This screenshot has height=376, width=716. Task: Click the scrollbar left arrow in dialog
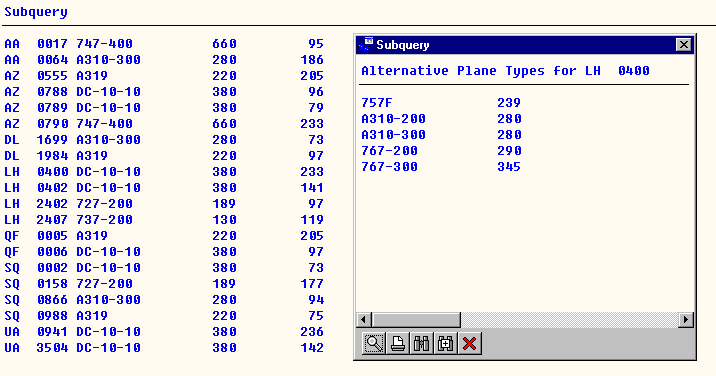pos(363,320)
